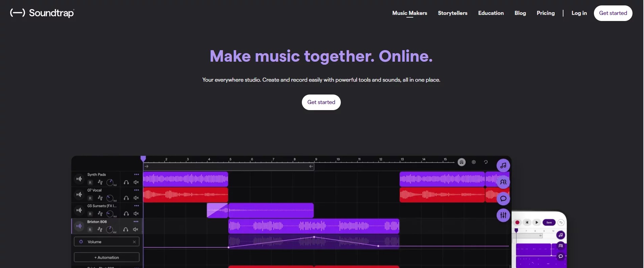This screenshot has height=268, width=644.
Task: Select the first red 07 Vocal clip
Action: tap(185, 195)
